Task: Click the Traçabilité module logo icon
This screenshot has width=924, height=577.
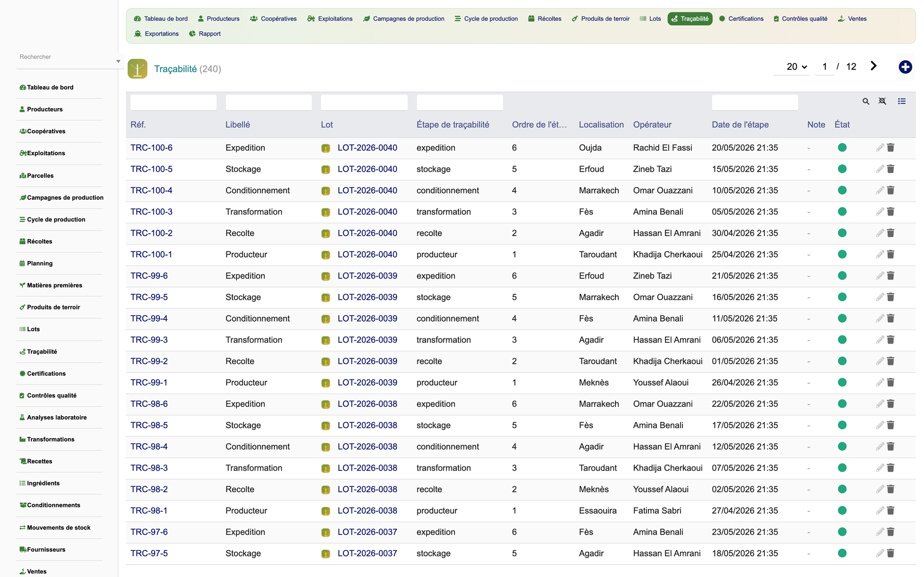Action: click(137, 69)
